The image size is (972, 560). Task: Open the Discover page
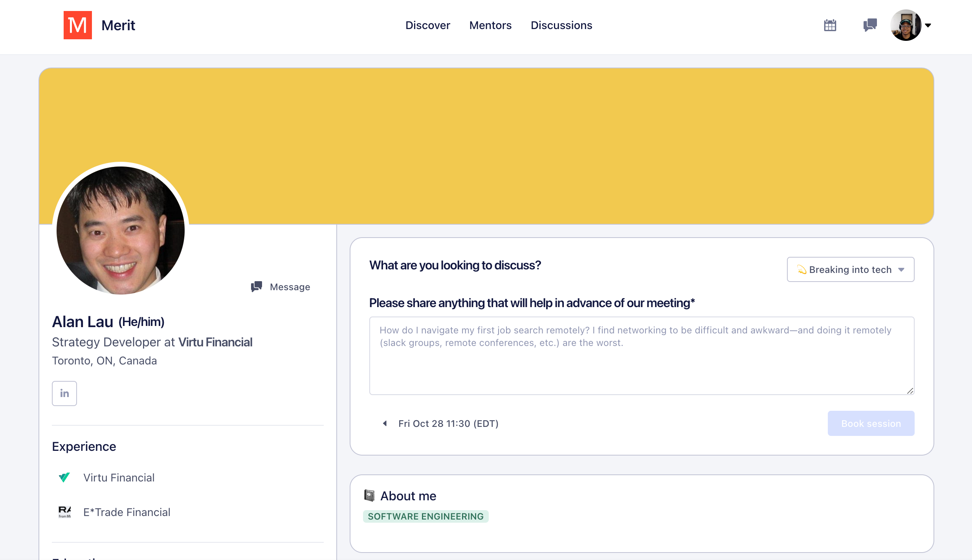click(427, 25)
